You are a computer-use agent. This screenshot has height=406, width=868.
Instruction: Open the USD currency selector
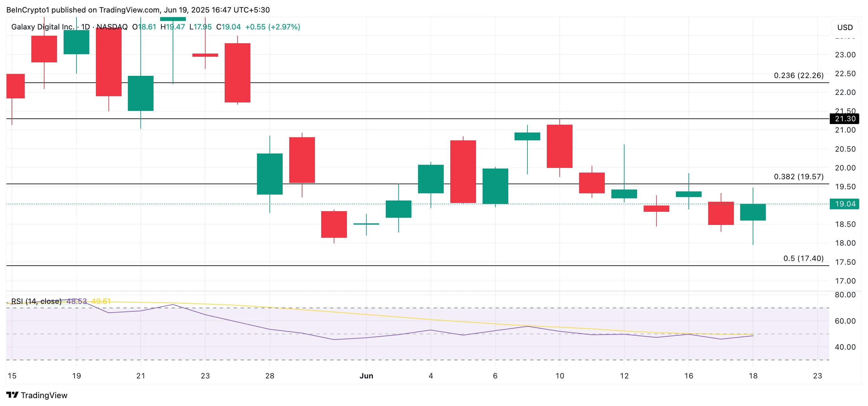[845, 27]
